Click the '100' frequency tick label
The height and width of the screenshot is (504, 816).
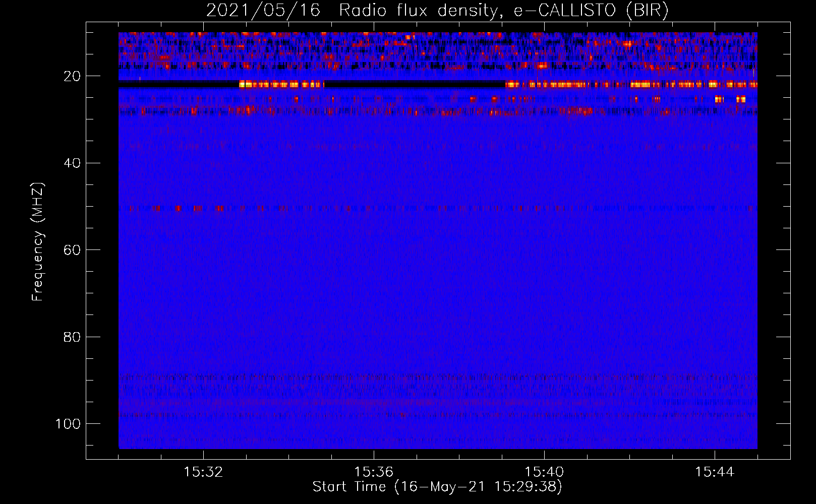68,424
